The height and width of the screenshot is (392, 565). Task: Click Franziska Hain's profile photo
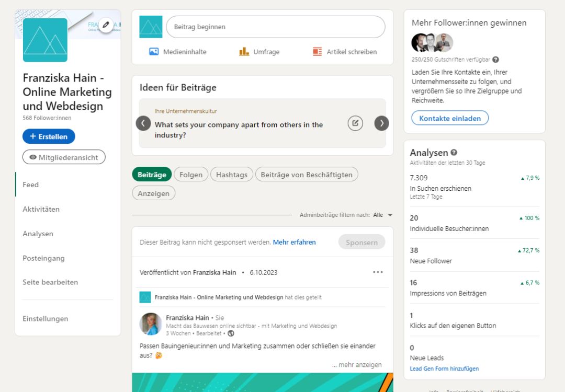coord(151,324)
